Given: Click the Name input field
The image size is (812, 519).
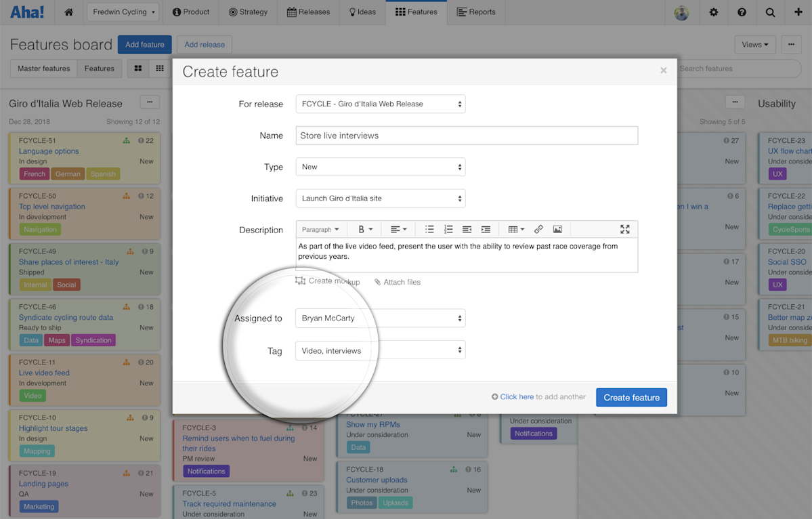Looking at the screenshot, I should point(466,135).
